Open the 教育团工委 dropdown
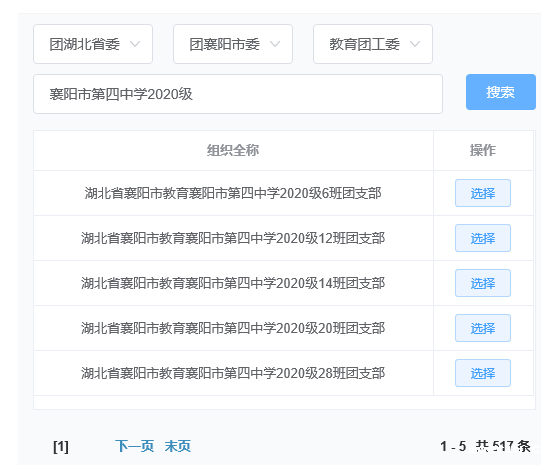559x465 pixels. point(373,44)
